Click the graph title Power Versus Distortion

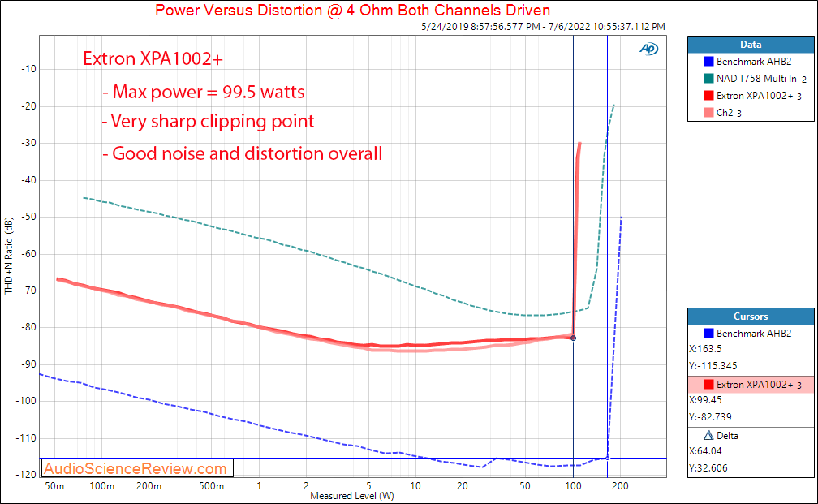coord(353,10)
